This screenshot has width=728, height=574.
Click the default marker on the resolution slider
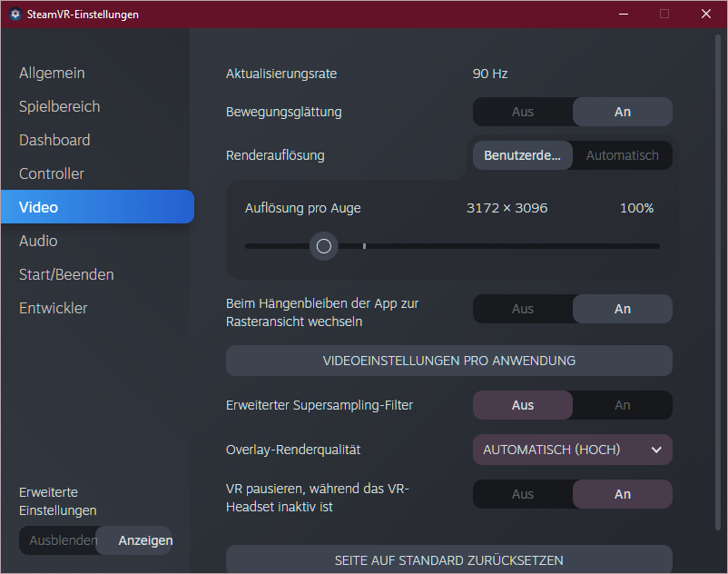pos(365,246)
